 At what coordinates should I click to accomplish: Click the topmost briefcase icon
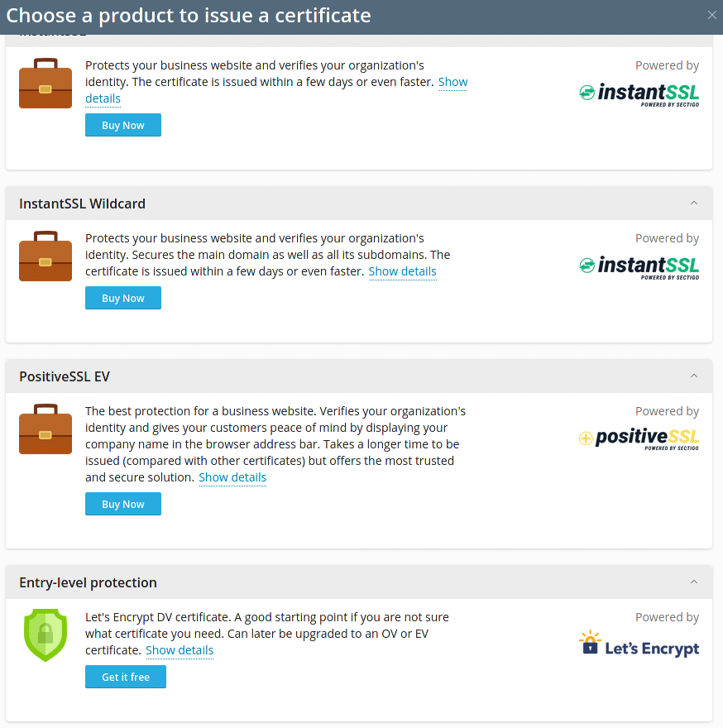tap(45, 83)
